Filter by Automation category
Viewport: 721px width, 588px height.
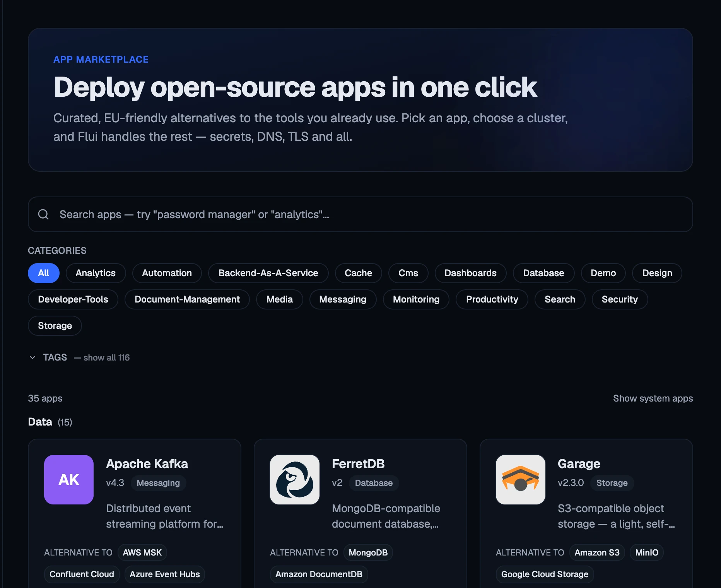tap(167, 273)
